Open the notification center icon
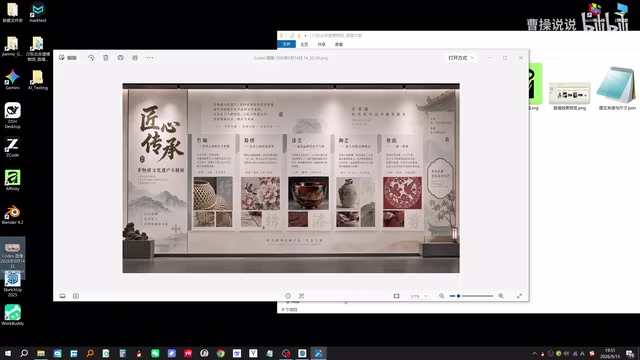The width and height of the screenshot is (640, 360). click(630, 353)
